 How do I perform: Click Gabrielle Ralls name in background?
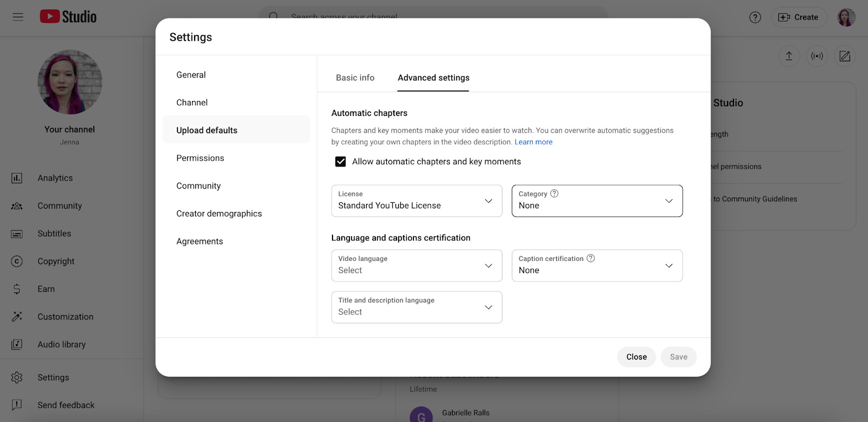(465, 413)
